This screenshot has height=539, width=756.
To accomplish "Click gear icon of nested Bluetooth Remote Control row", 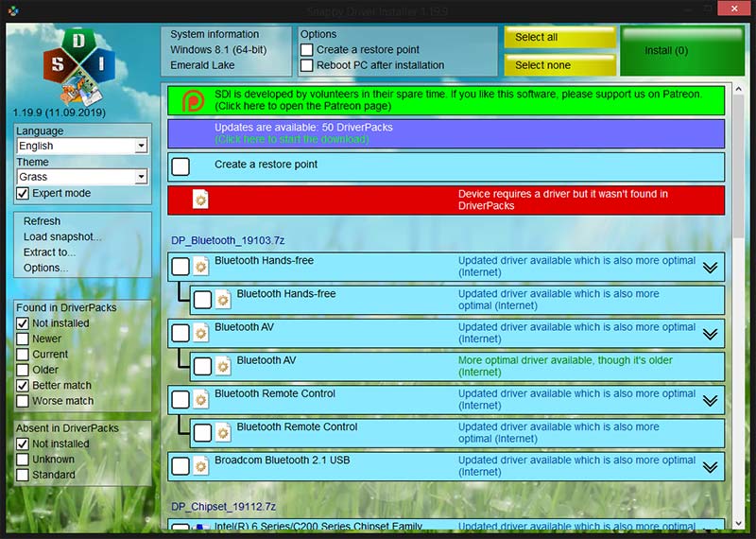I will click(223, 432).
